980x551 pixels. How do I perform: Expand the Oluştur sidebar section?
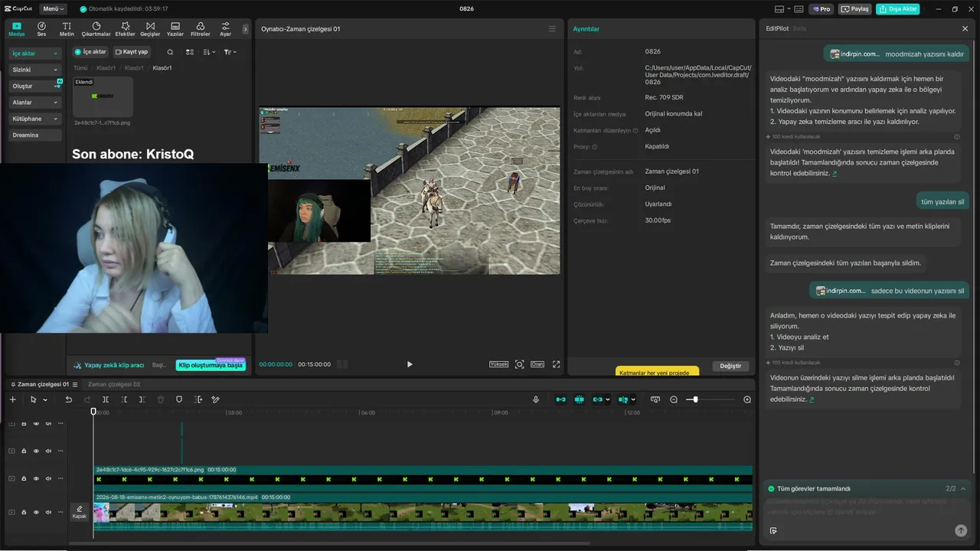point(35,86)
